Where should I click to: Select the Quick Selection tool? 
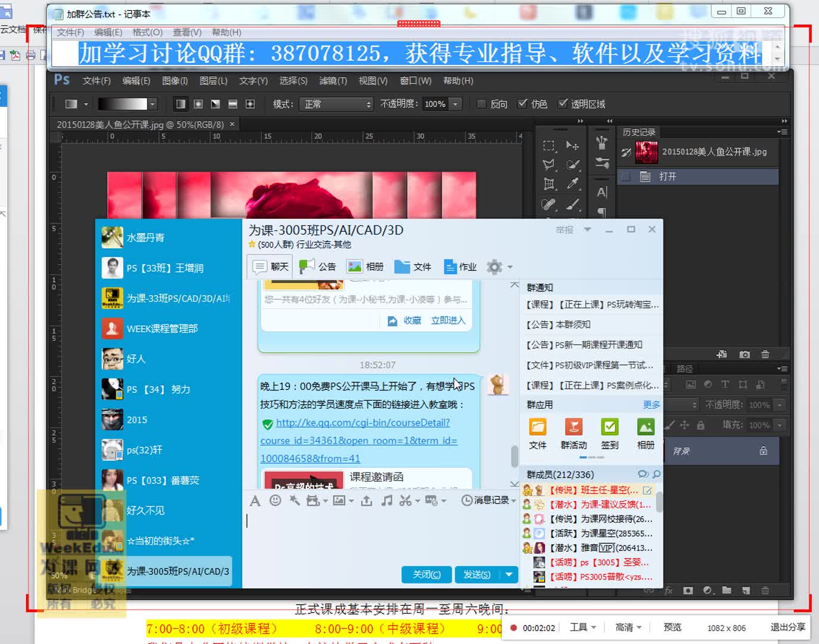pos(572,165)
